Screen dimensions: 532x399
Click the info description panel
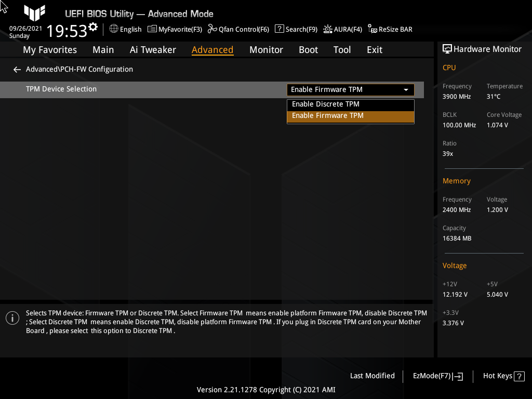point(218,321)
